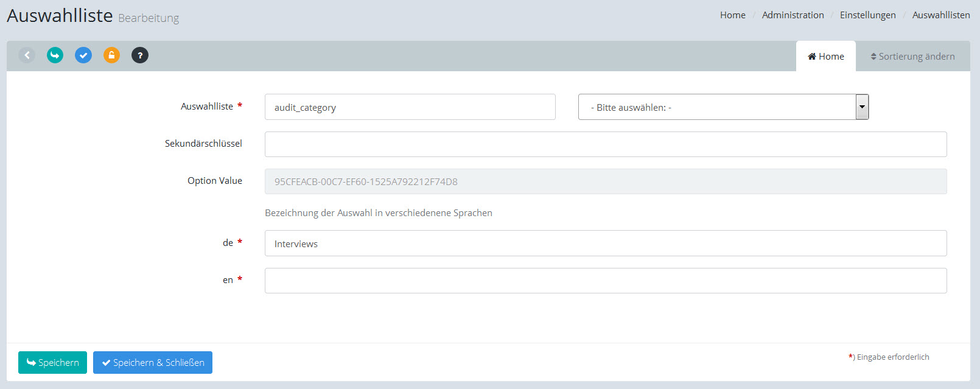Click the 'de' field containing Interviews
Viewport: 980px width, 389px height.
click(x=605, y=244)
